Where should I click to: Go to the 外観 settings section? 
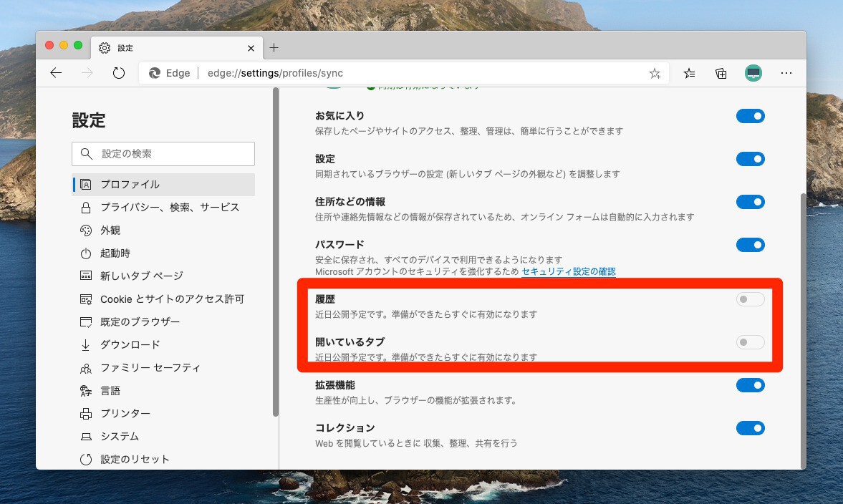(110, 231)
